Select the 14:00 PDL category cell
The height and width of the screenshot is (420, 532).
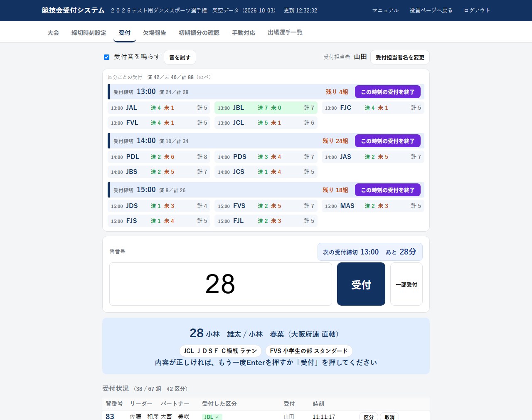159,157
